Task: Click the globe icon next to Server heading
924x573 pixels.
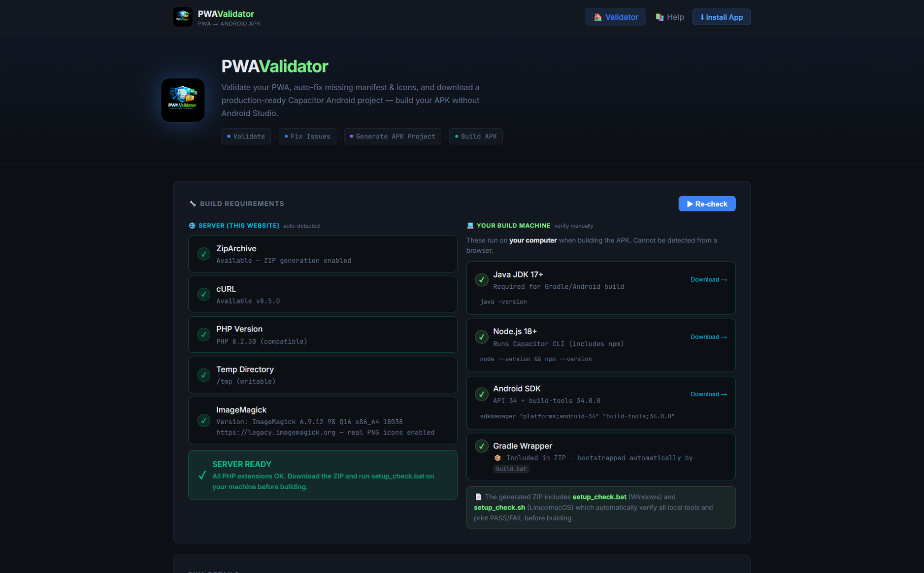Action: point(192,226)
